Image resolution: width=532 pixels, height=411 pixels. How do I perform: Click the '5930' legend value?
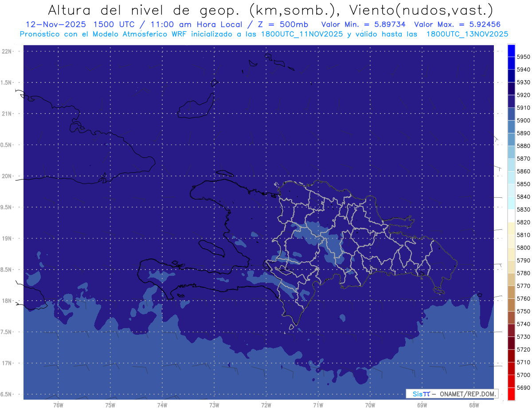[524, 82]
